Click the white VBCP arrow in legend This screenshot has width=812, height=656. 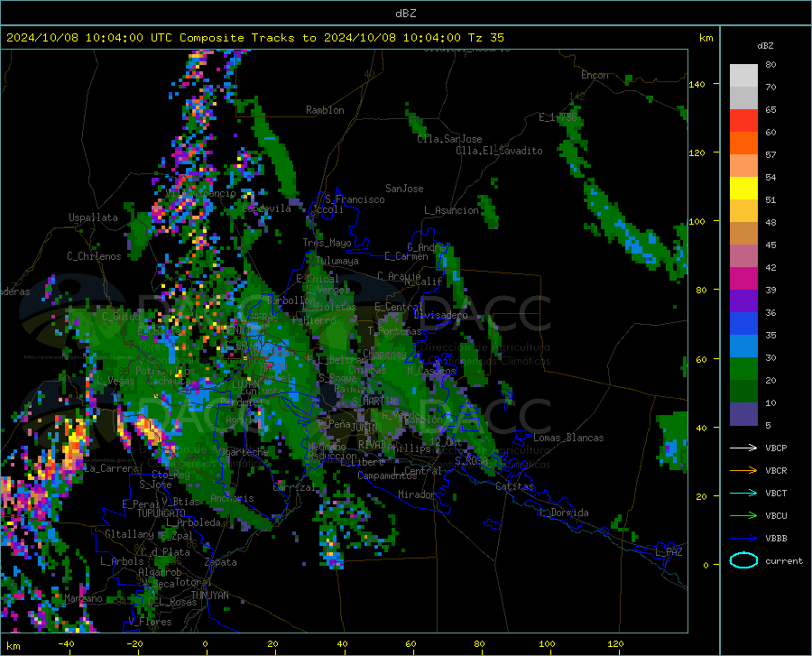pos(743,448)
